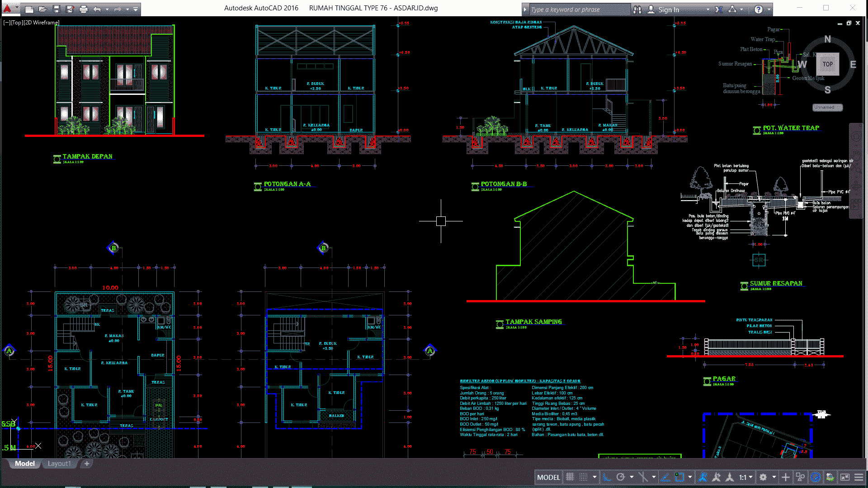868x488 pixels.
Task: Add a new layout with plus tab
Action: (x=87, y=464)
